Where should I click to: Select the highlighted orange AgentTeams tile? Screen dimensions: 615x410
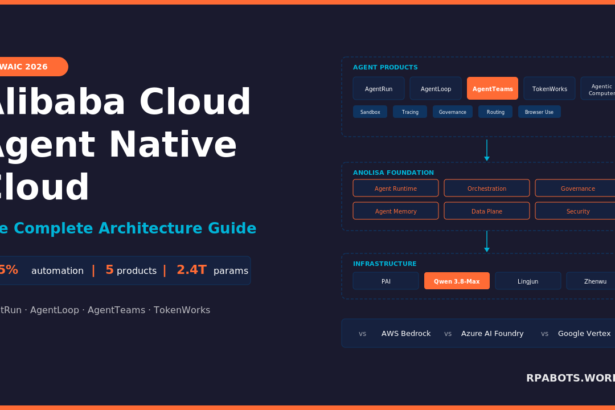pos(492,89)
